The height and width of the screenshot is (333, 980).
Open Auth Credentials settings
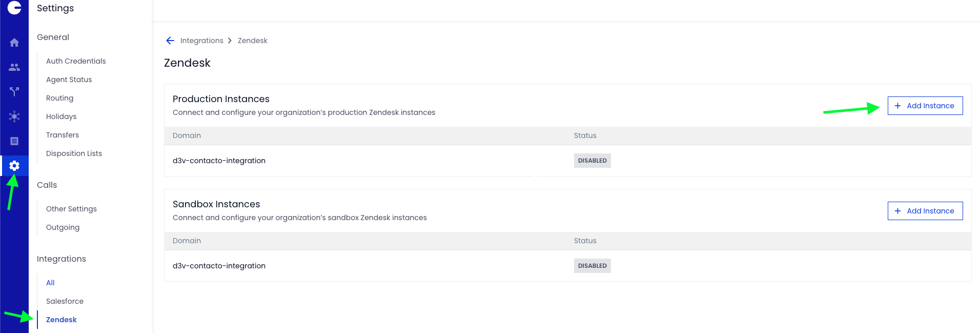tap(76, 61)
